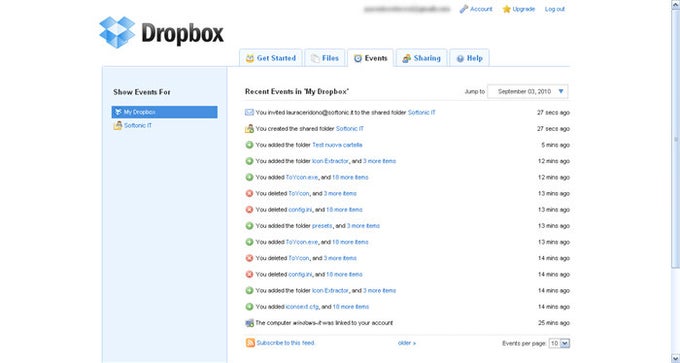Click the Subscribe to this feed link
Image resolution: width=680 pixels, height=363 pixels.
tap(285, 343)
